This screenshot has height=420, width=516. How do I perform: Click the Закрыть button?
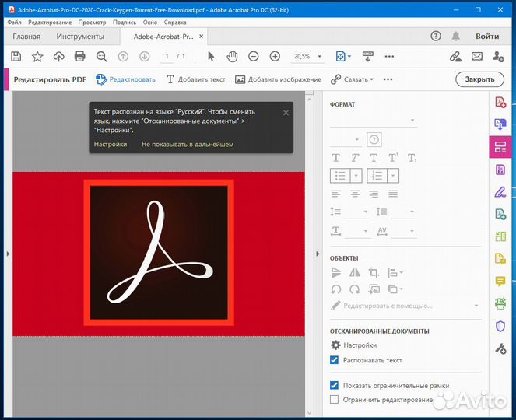click(479, 79)
